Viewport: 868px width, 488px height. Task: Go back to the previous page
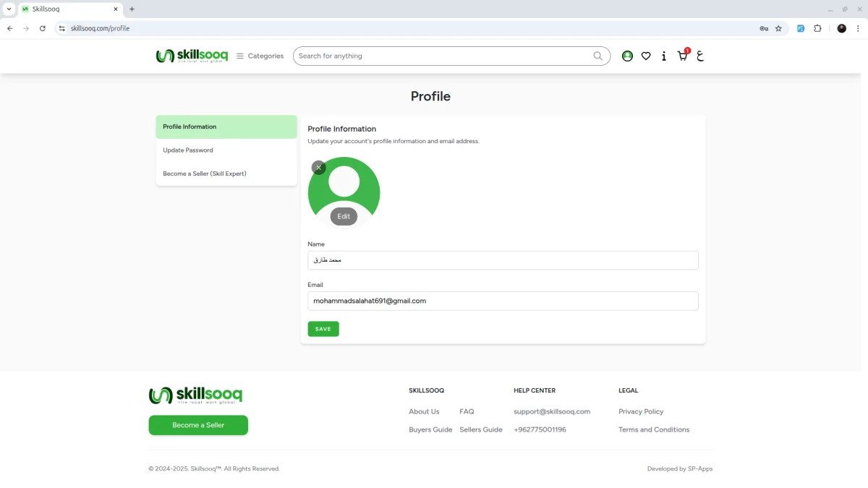[10, 28]
